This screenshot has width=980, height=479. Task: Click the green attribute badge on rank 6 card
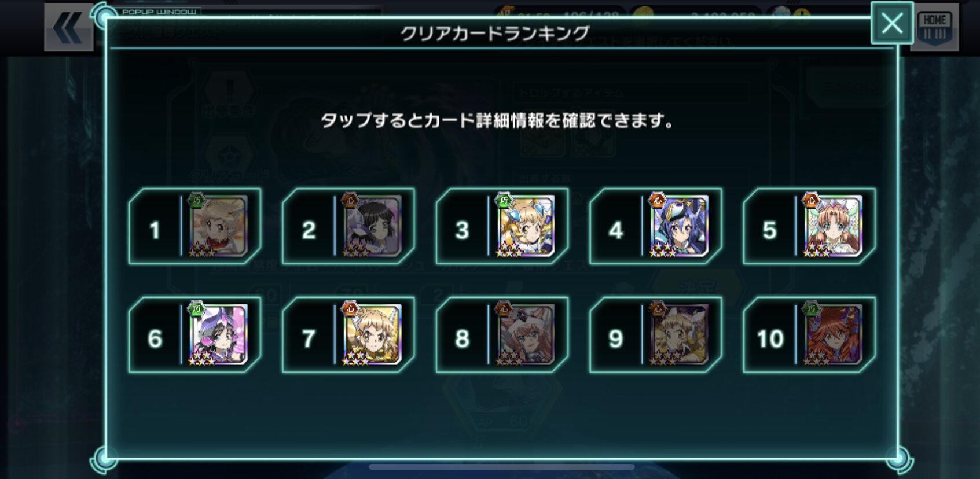pos(197,309)
